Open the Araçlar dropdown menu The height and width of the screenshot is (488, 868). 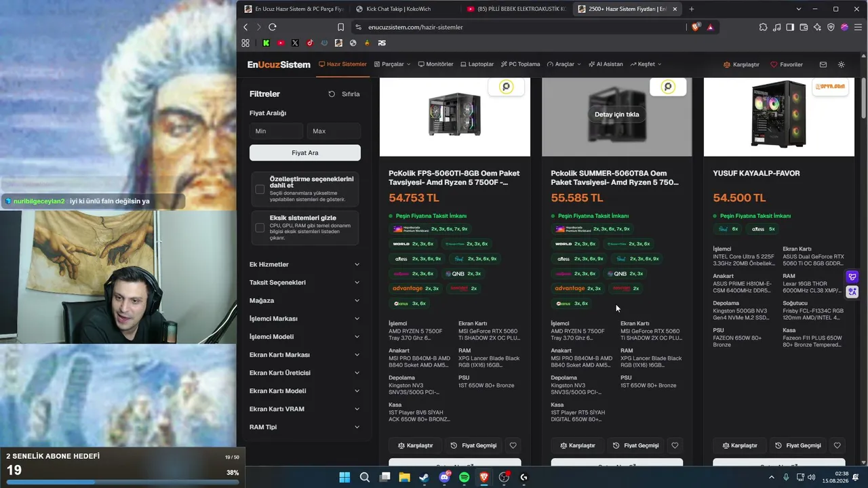tap(564, 64)
